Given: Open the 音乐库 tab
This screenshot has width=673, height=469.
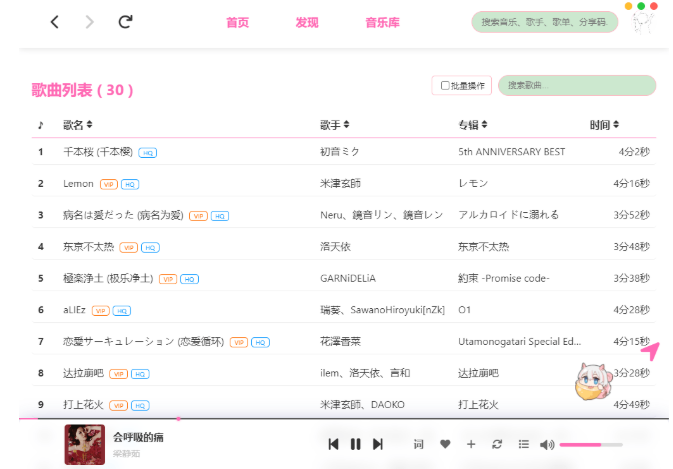Looking at the screenshot, I should pos(382,22).
